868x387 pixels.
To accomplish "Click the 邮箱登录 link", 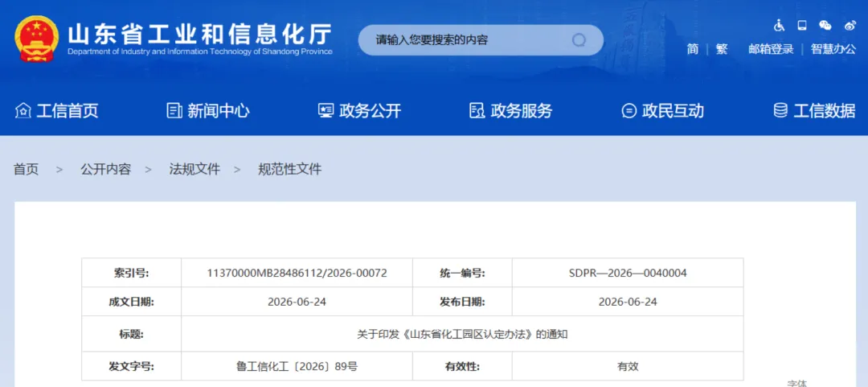I will point(771,49).
